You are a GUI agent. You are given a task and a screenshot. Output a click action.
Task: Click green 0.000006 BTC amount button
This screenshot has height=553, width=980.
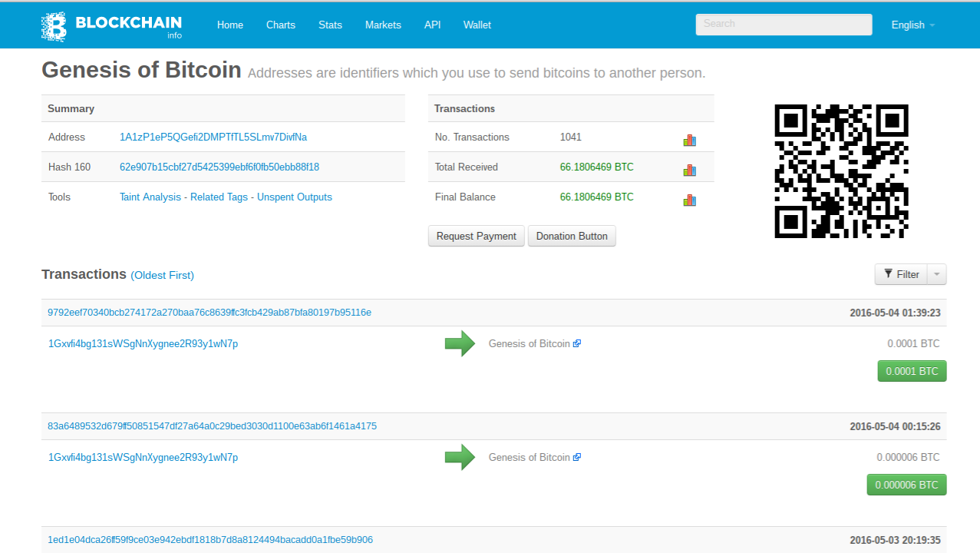(x=907, y=485)
